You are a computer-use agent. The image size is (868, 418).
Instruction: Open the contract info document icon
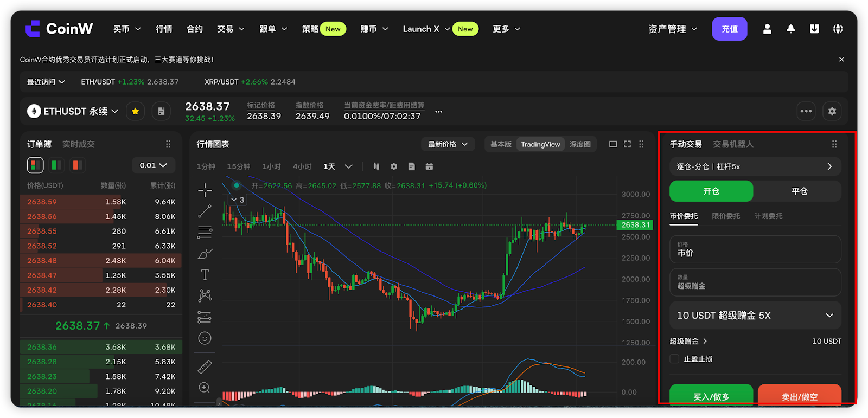click(x=161, y=111)
